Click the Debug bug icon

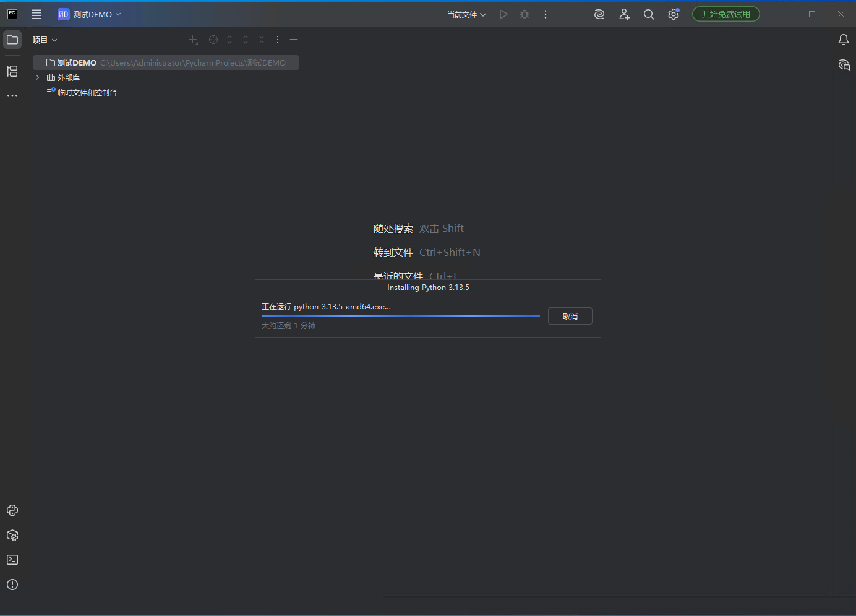click(524, 14)
